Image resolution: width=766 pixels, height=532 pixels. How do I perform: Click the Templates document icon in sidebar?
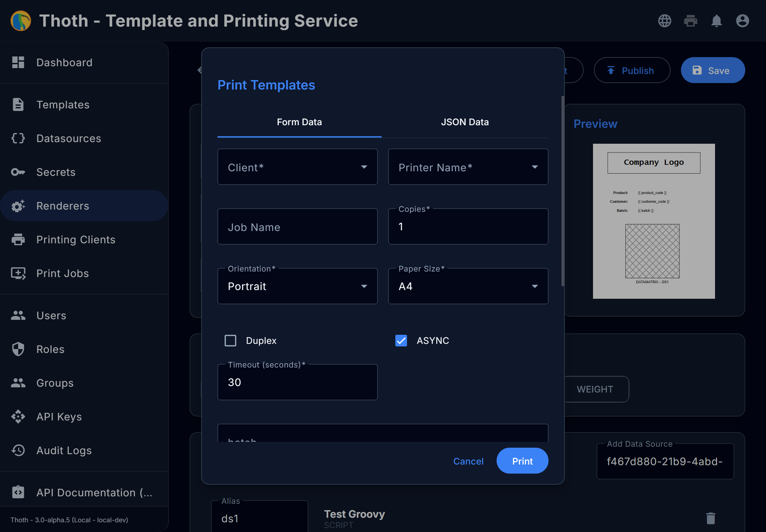coord(18,104)
